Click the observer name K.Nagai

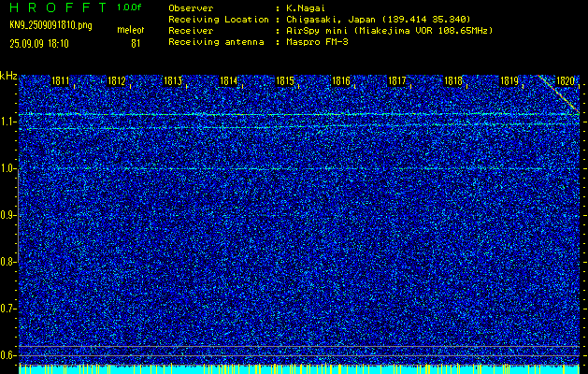[x=306, y=8]
